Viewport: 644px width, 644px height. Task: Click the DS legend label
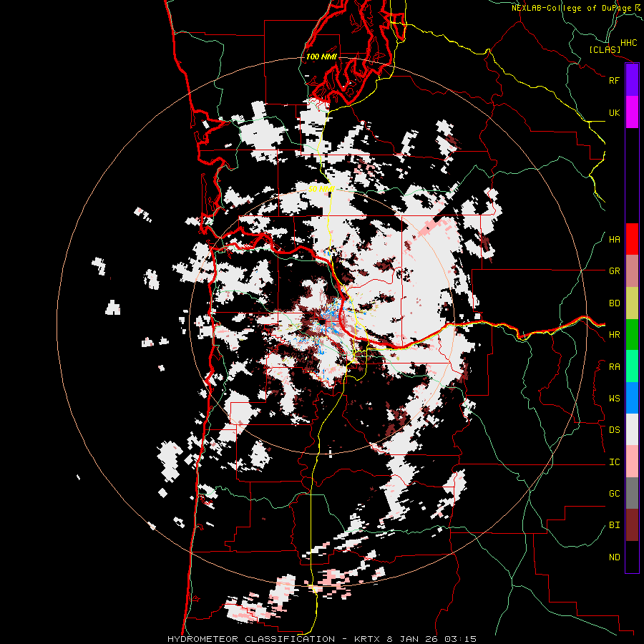(x=614, y=430)
